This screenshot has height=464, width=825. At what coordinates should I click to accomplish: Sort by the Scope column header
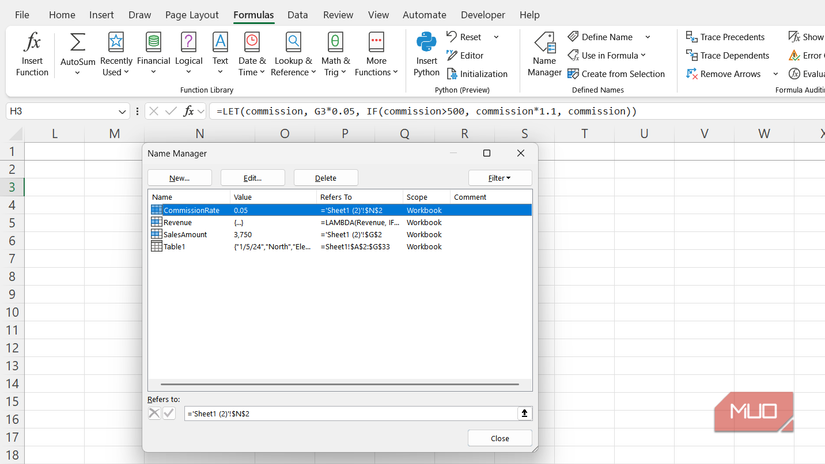click(x=426, y=197)
